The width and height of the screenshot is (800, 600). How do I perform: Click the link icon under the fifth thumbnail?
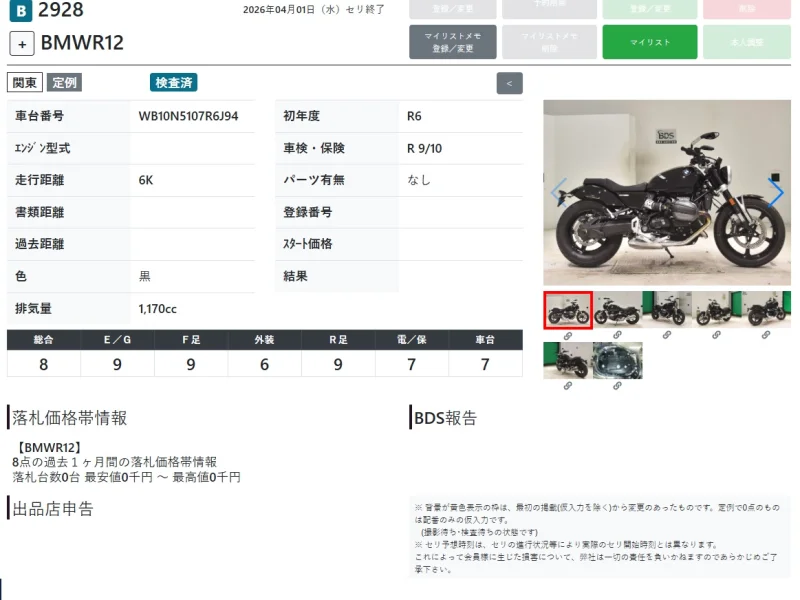(766, 335)
